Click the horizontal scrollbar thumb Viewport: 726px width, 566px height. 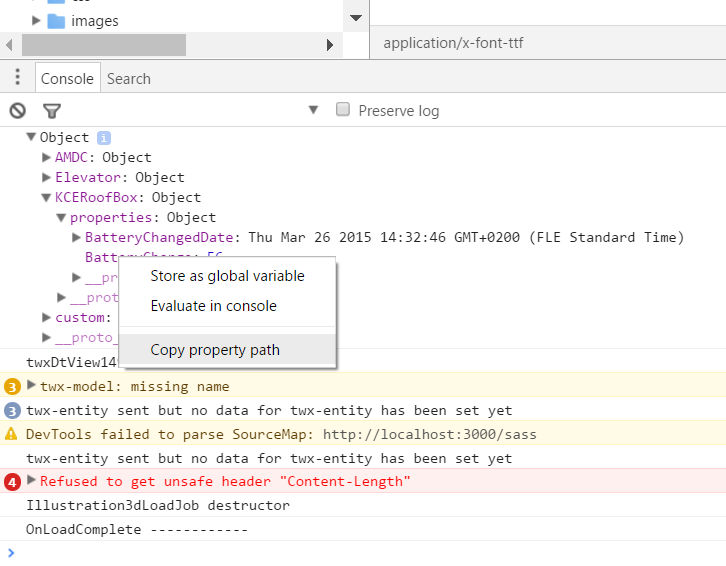104,45
